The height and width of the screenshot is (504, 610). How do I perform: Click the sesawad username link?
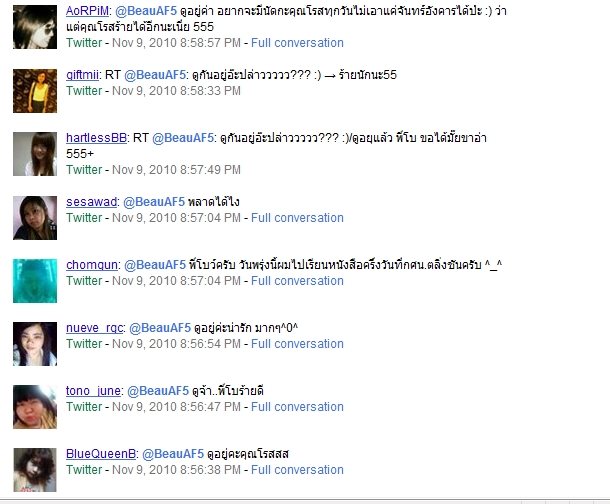pyautogui.click(x=92, y=202)
